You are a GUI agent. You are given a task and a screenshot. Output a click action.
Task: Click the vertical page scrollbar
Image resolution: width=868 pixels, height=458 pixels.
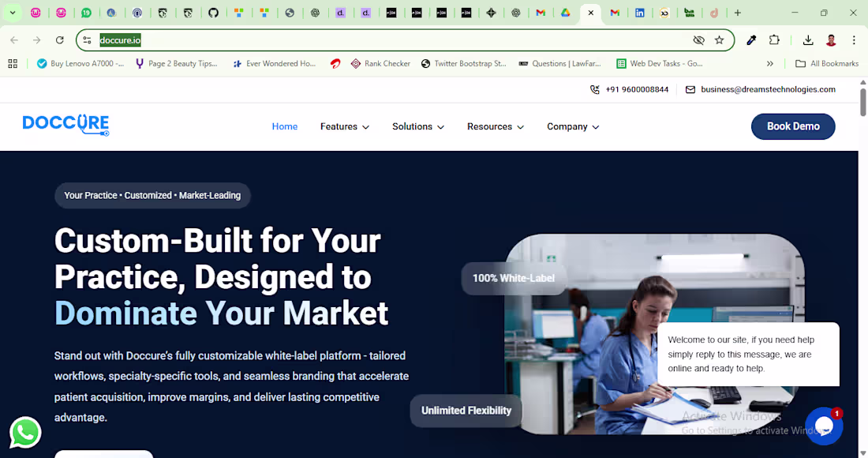pyautogui.click(x=862, y=103)
